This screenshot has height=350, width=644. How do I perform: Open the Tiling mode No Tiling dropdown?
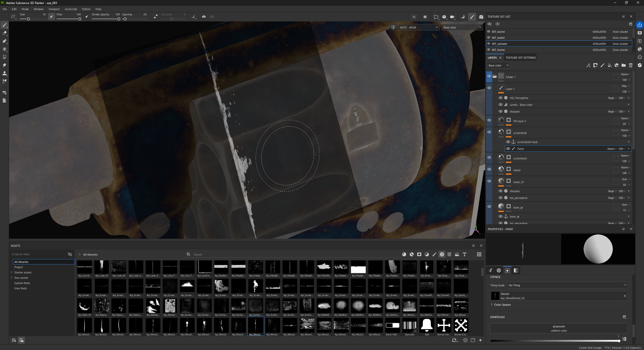(567, 285)
